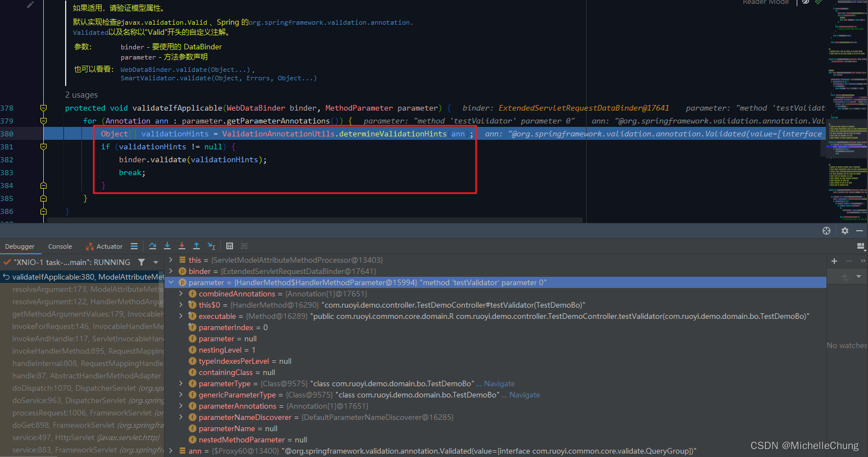This screenshot has height=457, width=868.
Task: Click the 'break;' statement line
Action: pos(132,172)
